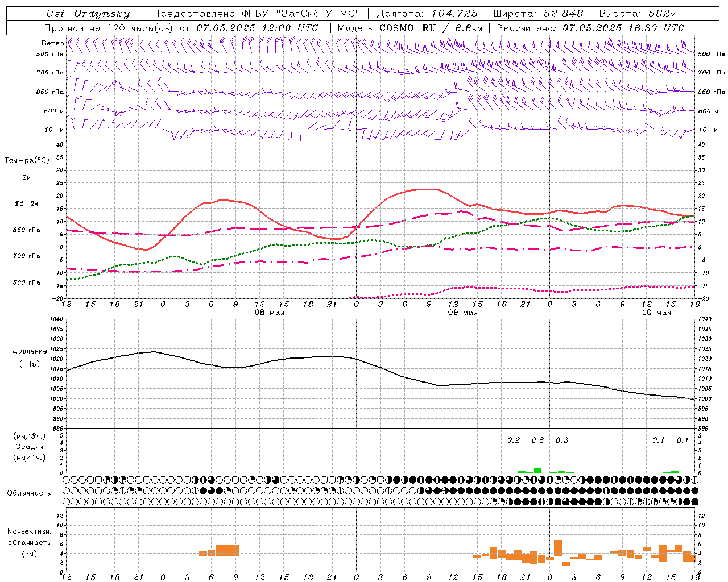
Task: Select the Облачность cloud cover label
Action: [x=29, y=493]
